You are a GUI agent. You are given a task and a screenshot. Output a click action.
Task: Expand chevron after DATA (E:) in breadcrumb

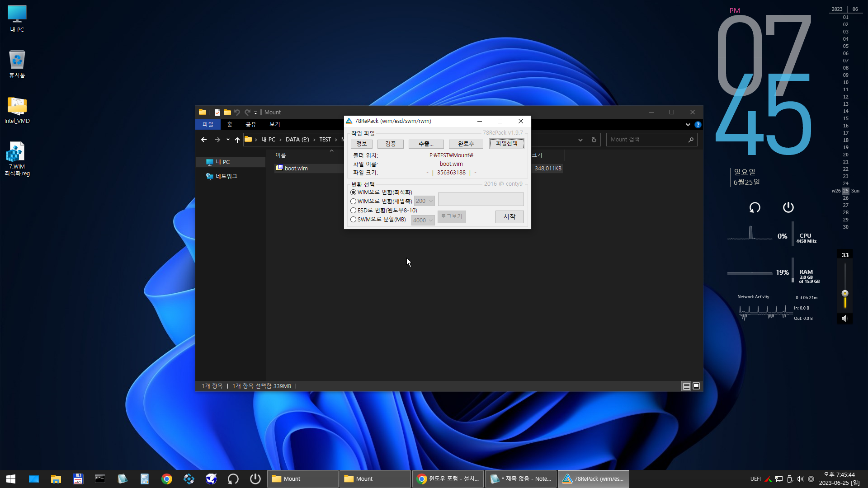coord(314,140)
